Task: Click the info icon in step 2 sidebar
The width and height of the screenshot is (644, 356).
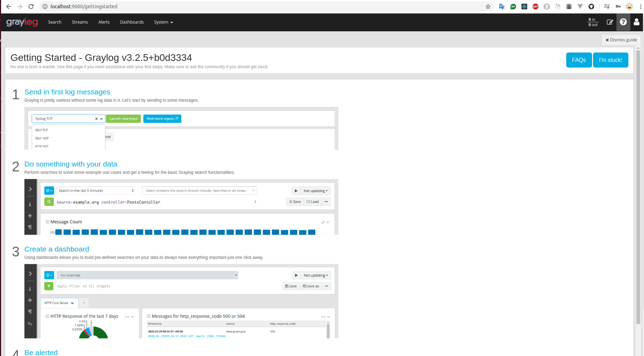Action: [30, 204]
